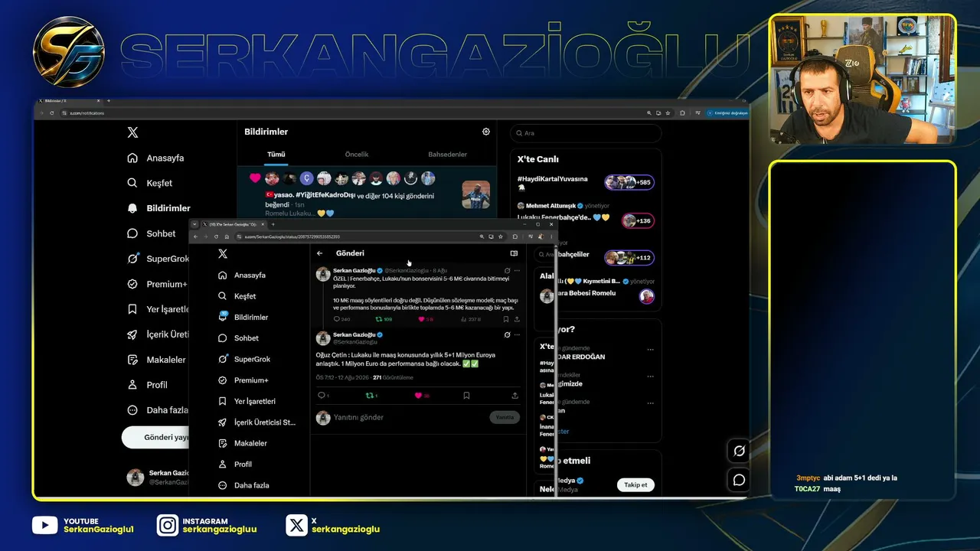Open Makaleler in the front X window
Screen dimensions: 980x551
pyautogui.click(x=243, y=443)
